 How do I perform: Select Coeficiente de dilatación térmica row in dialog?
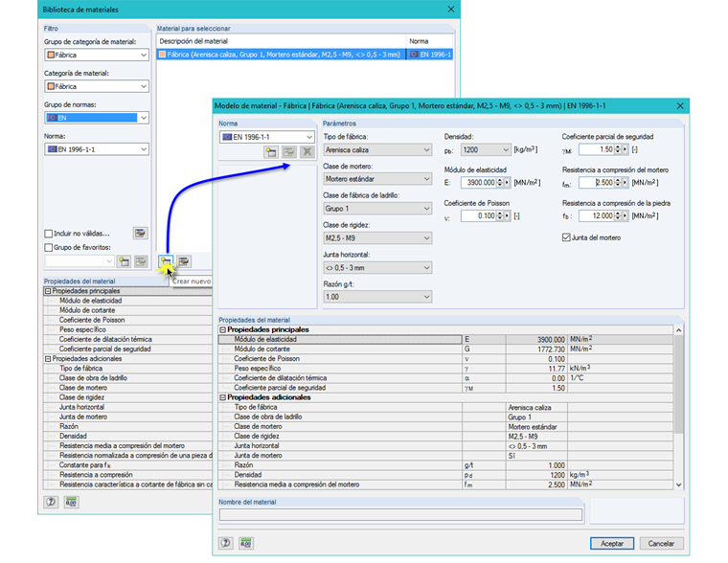(x=445, y=378)
